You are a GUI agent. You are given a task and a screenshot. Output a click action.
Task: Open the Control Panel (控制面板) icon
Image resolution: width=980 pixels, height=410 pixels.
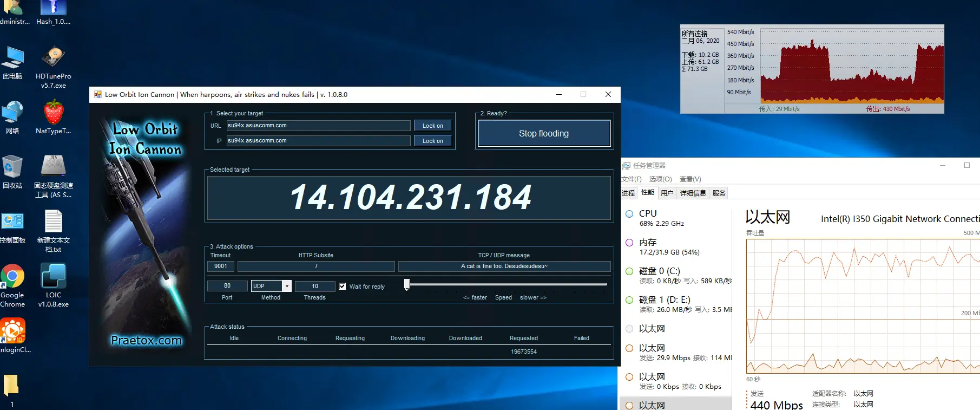[12, 227]
